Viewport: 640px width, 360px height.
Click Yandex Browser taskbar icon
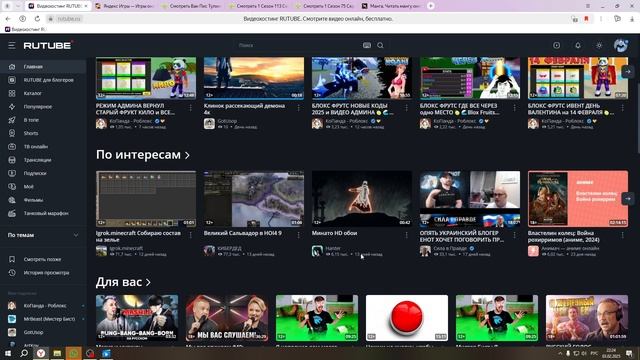(x=40, y=353)
